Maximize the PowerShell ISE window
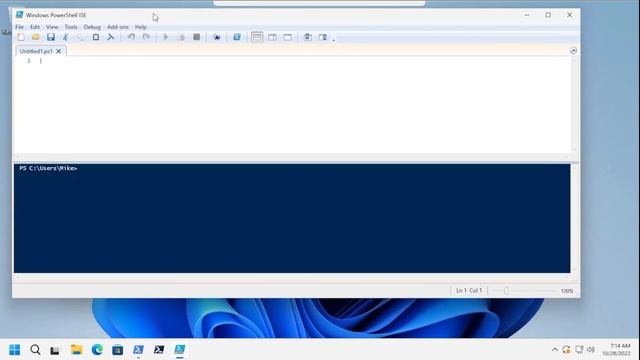 click(x=548, y=15)
